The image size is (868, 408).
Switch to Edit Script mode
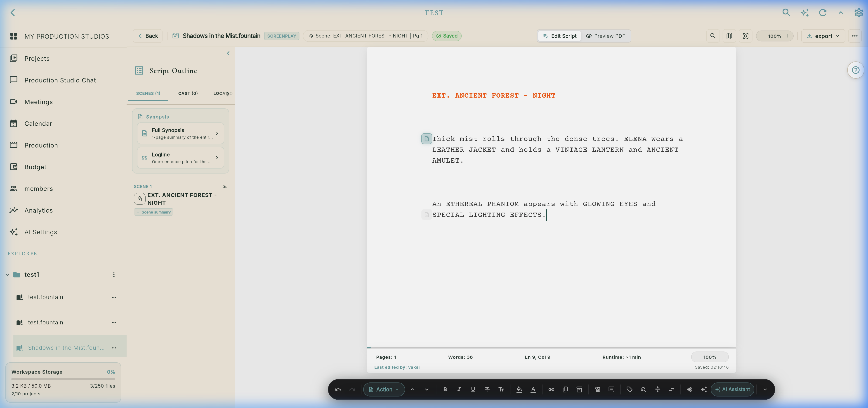click(x=560, y=36)
